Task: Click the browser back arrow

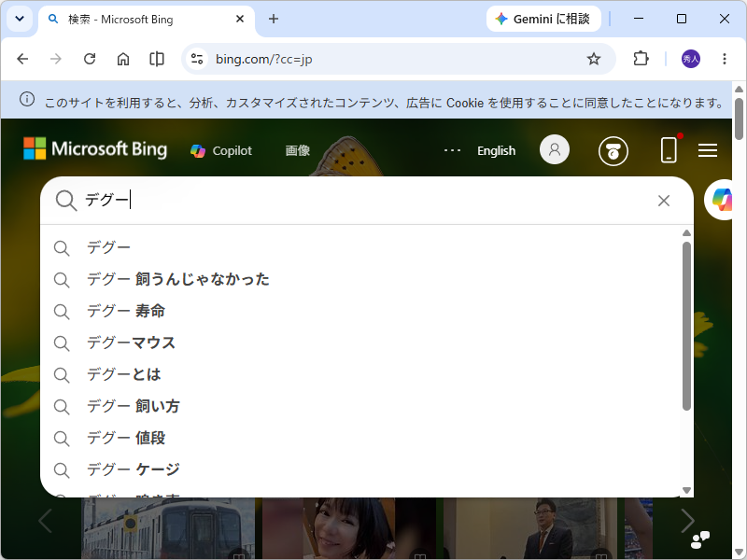Action: (x=22, y=59)
